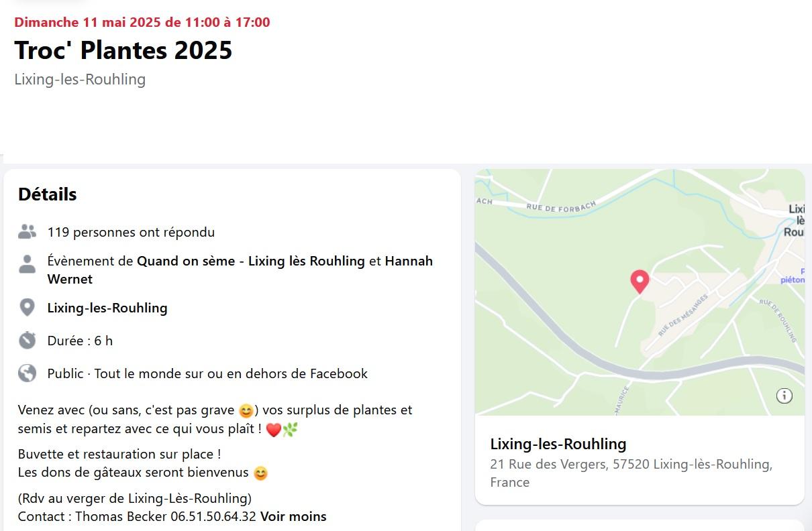Click 119 personnes ont répondu

[131, 232]
